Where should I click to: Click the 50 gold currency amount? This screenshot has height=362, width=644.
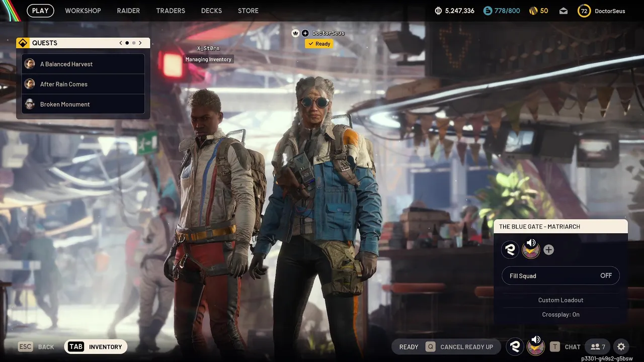click(x=544, y=11)
